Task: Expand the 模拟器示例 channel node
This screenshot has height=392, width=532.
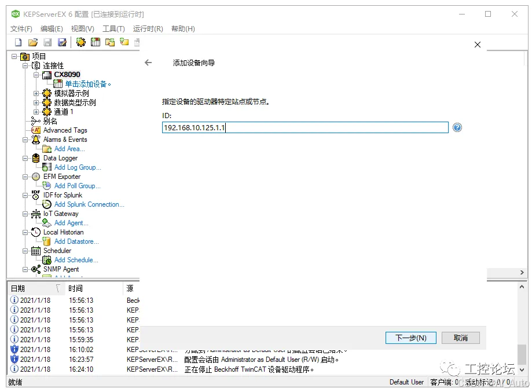Action: 36,93
